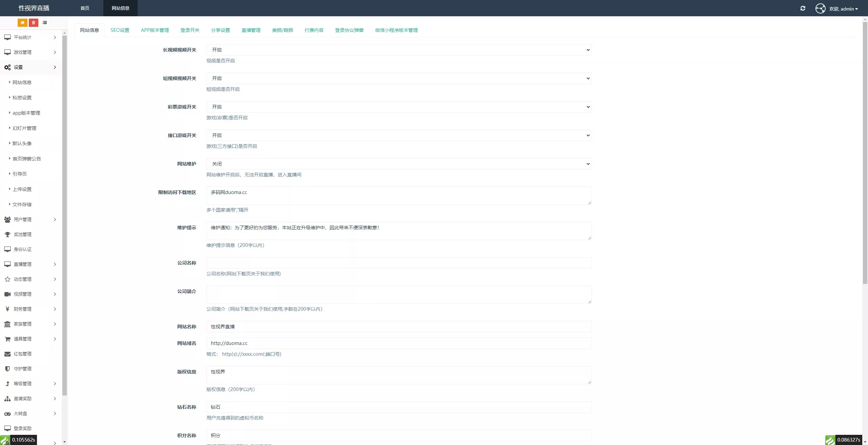Screen dimensions: 868x445
Task: Open 奖池管理 trophy icon item
Action: tap(22, 234)
